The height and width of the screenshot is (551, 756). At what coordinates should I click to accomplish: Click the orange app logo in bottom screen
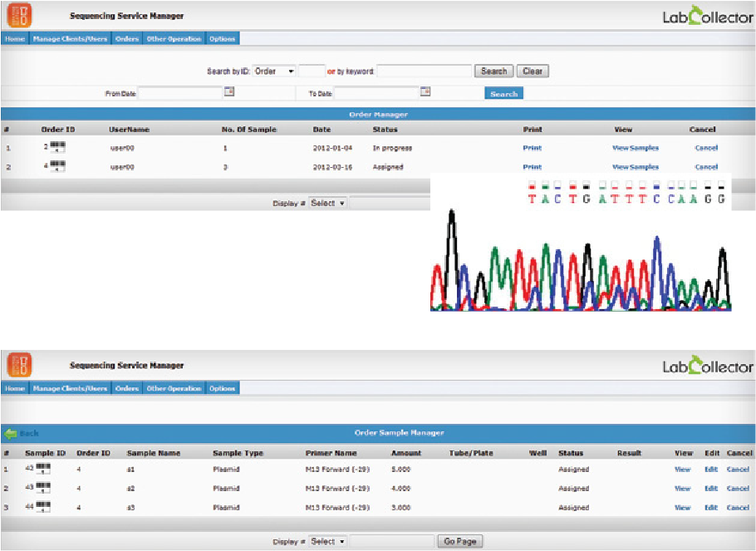click(x=19, y=365)
